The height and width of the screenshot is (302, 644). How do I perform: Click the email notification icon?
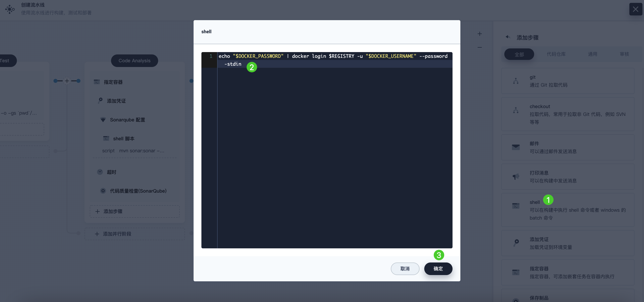[x=516, y=147]
